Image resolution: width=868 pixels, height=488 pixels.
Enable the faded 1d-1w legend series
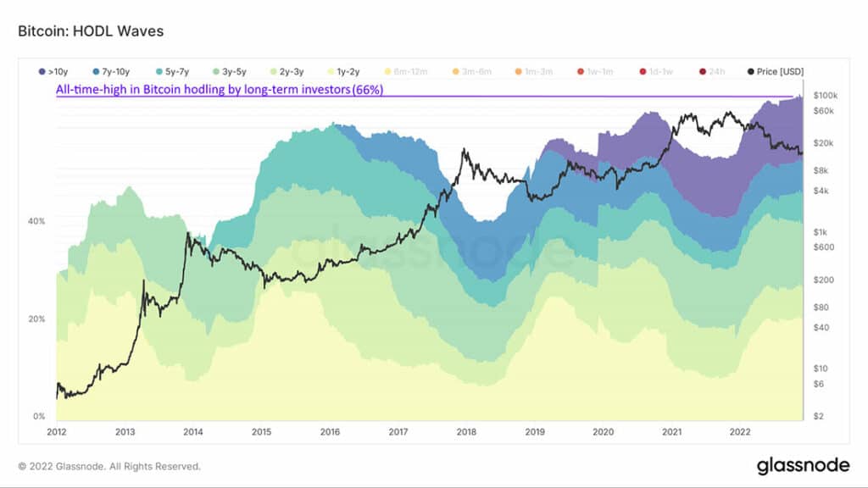point(656,71)
